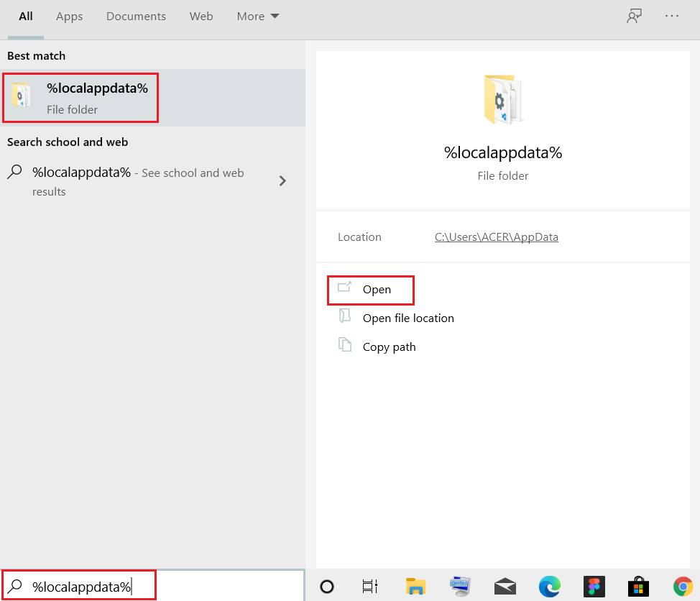Copy the folder path
The image size is (700, 601).
389,347
